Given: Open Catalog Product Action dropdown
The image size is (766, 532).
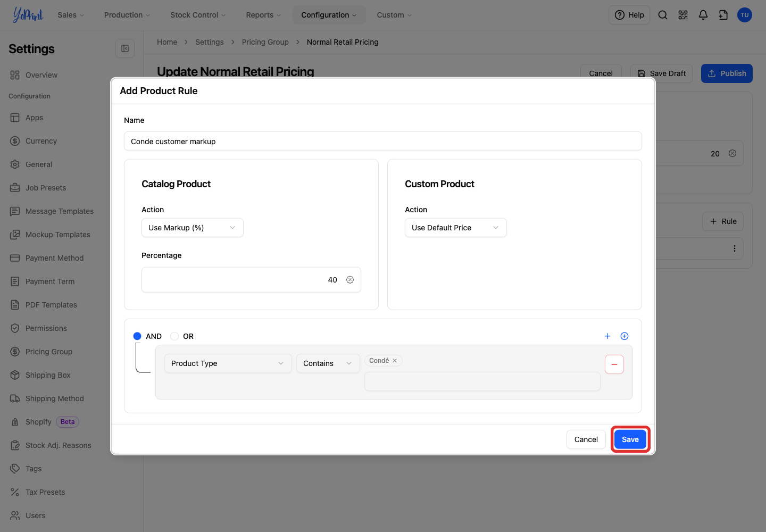Looking at the screenshot, I should point(193,228).
